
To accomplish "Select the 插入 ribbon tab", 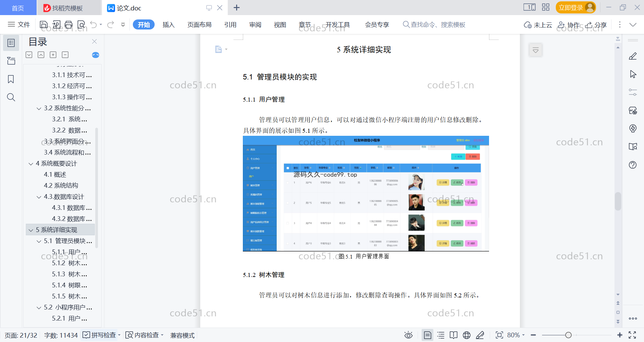I will 168,24.
